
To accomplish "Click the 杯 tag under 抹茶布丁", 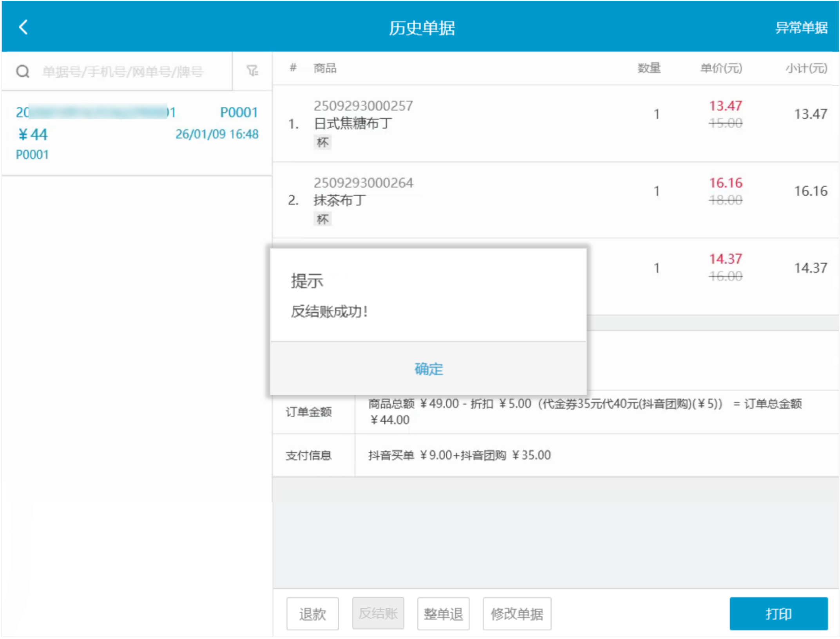I will pyautogui.click(x=322, y=219).
